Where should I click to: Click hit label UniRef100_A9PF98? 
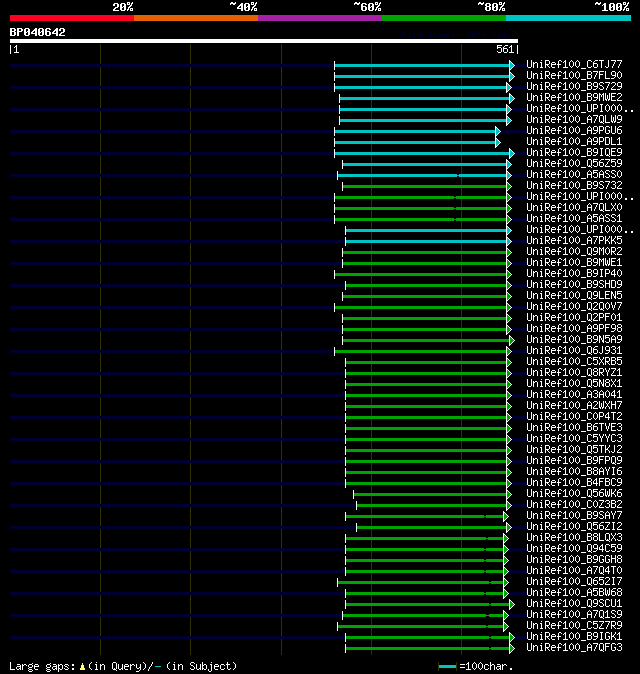point(574,328)
